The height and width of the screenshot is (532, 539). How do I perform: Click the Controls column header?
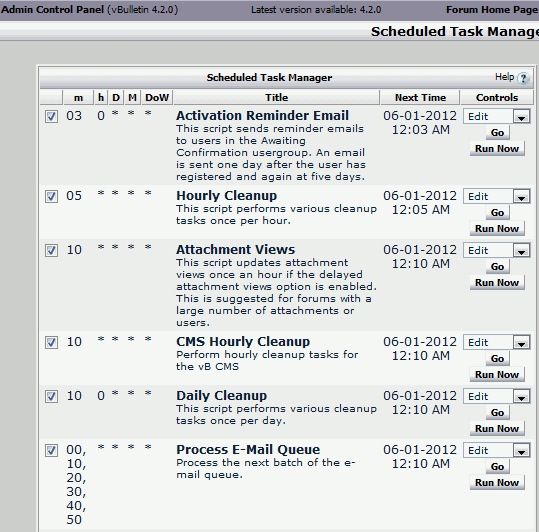(497, 98)
